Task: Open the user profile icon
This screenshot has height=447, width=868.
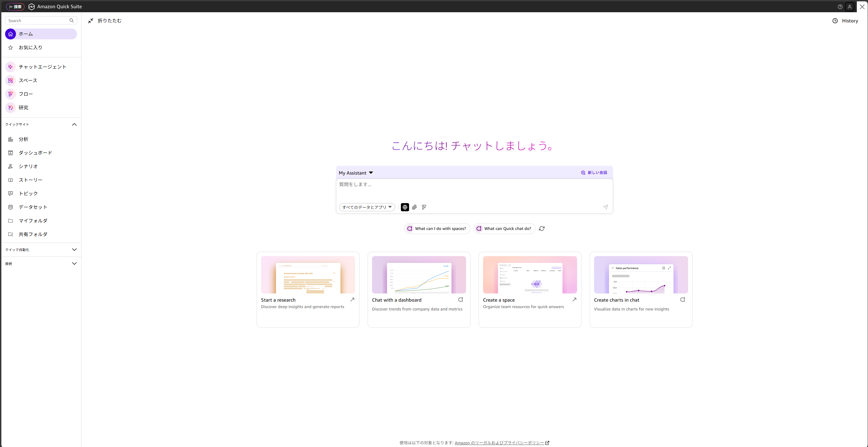Action: coord(850,7)
